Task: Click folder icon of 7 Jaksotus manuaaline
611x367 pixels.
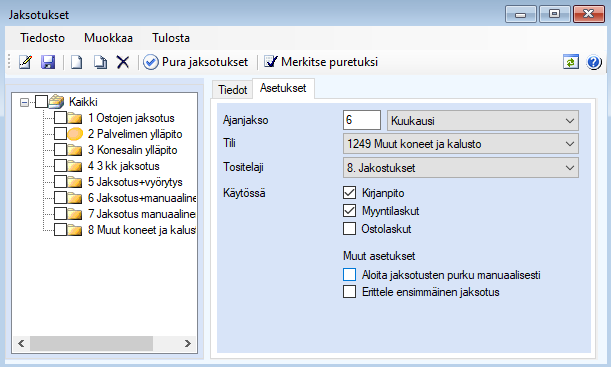Action: coord(75,213)
